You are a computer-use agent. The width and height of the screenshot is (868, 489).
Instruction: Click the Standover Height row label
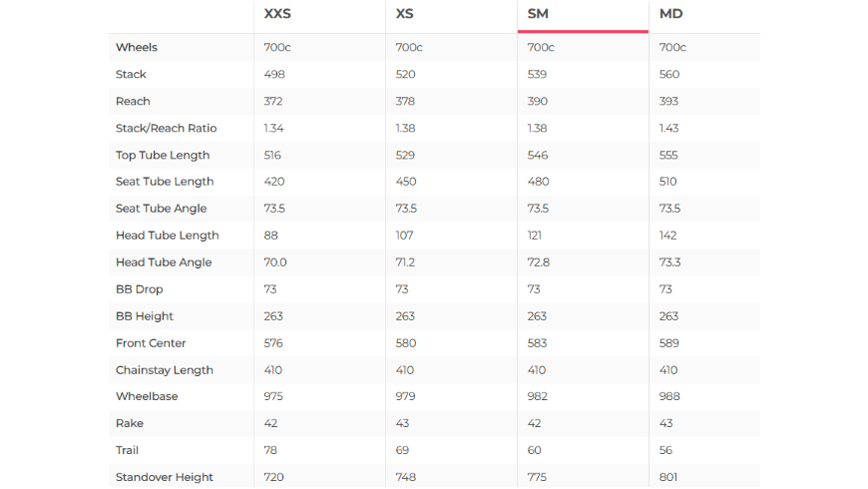(165, 477)
